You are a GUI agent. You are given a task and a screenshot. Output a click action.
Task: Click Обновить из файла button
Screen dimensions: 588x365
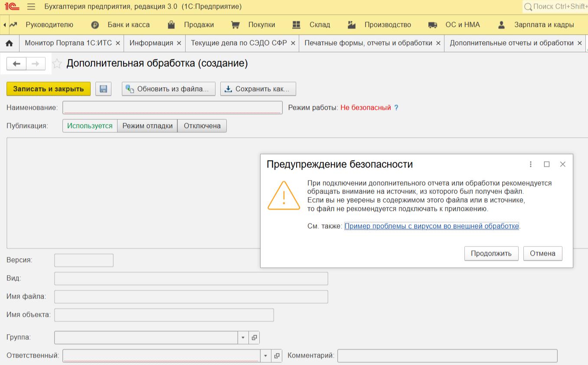point(169,89)
